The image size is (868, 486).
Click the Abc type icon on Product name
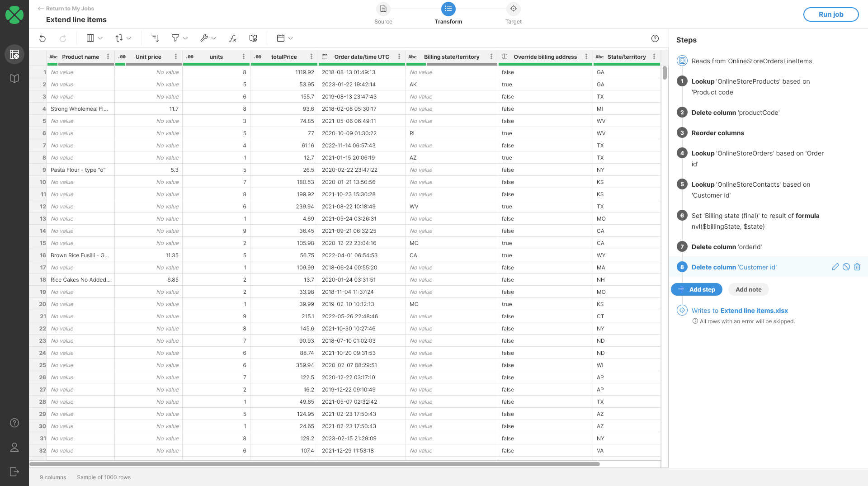(53, 57)
